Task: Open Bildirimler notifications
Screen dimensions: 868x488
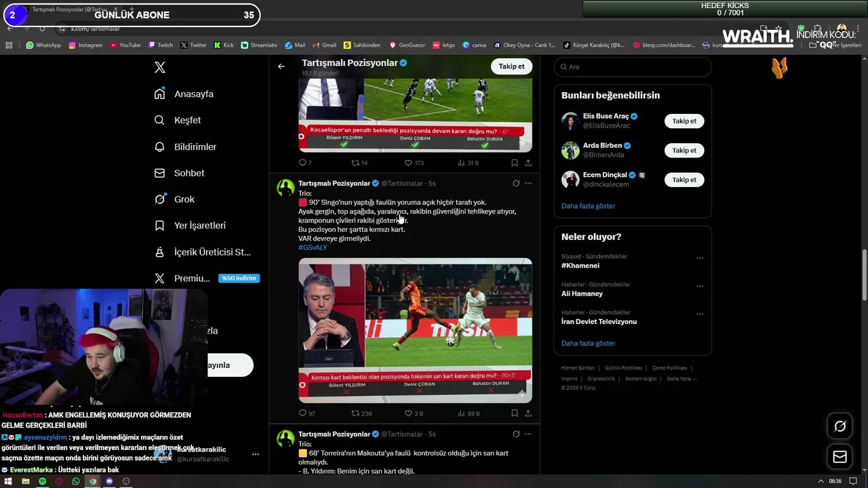Action: (x=185, y=146)
